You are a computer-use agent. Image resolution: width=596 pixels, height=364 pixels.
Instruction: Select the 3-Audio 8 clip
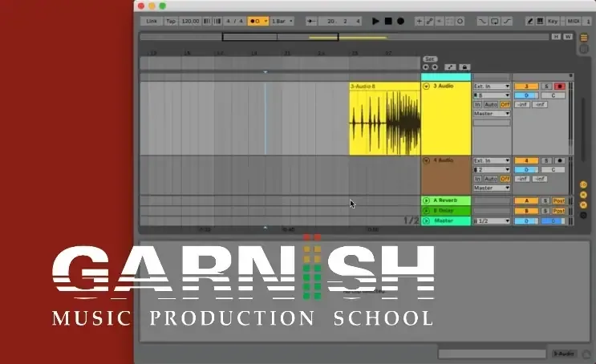tap(385, 119)
